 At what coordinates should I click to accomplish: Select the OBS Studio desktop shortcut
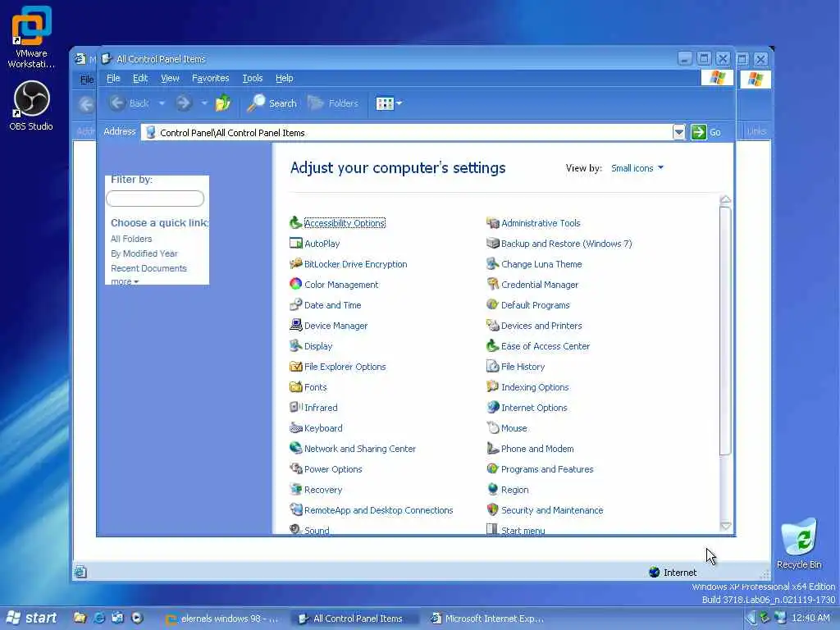coord(31,106)
